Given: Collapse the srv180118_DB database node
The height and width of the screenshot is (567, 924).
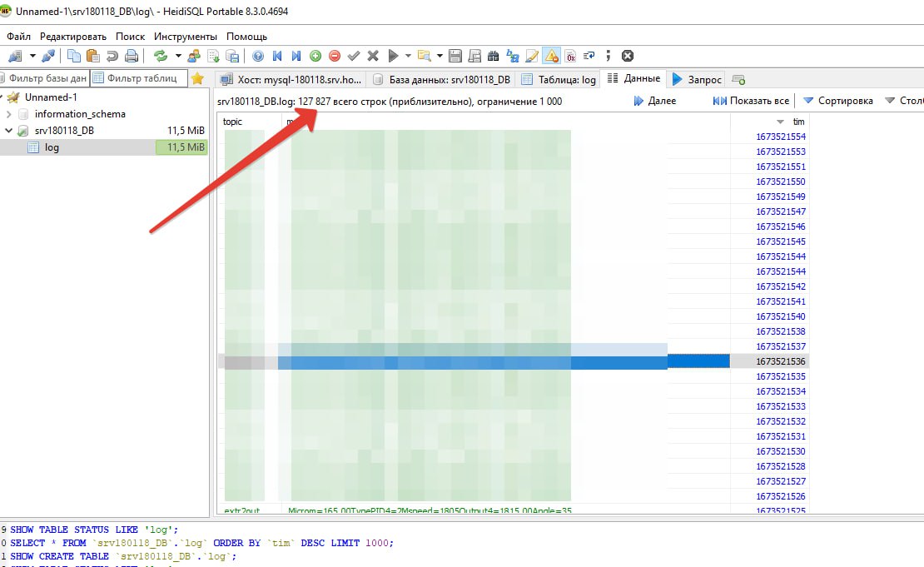Looking at the screenshot, I should [x=9, y=130].
